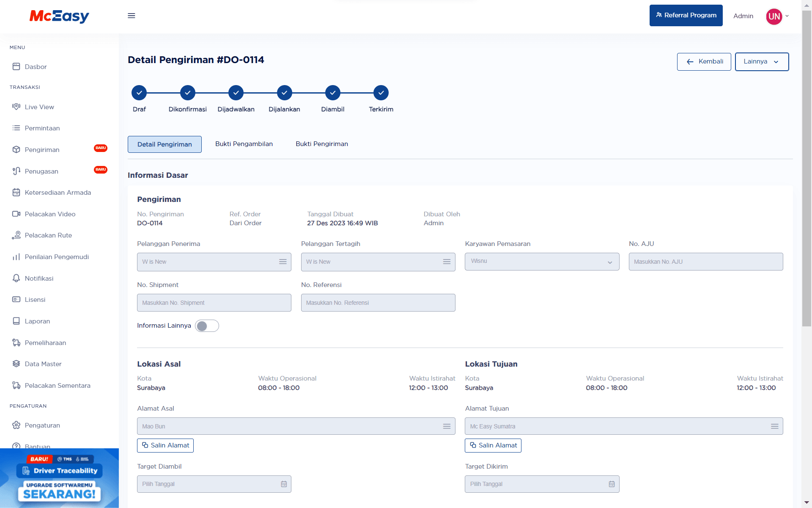Open the Penilaian Pengemudi sidebar icon
This screenshot has height=508, width=812.
(x=16, y=257)
